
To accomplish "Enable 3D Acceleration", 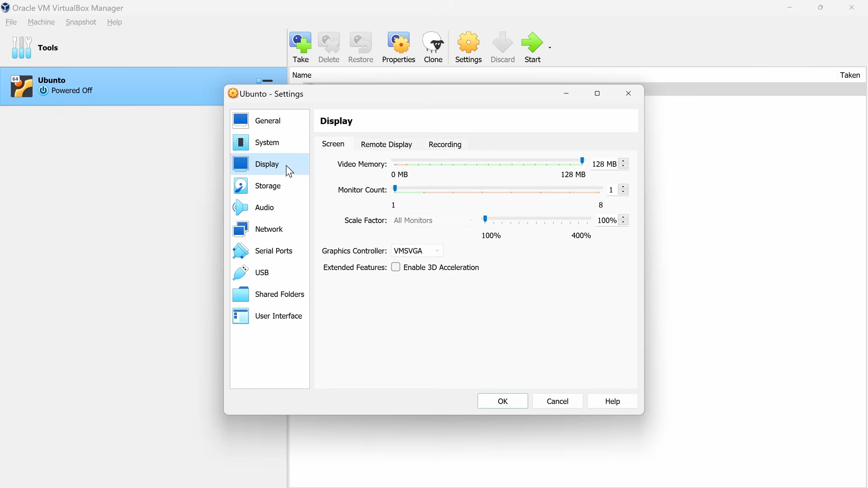I will 396,267.
